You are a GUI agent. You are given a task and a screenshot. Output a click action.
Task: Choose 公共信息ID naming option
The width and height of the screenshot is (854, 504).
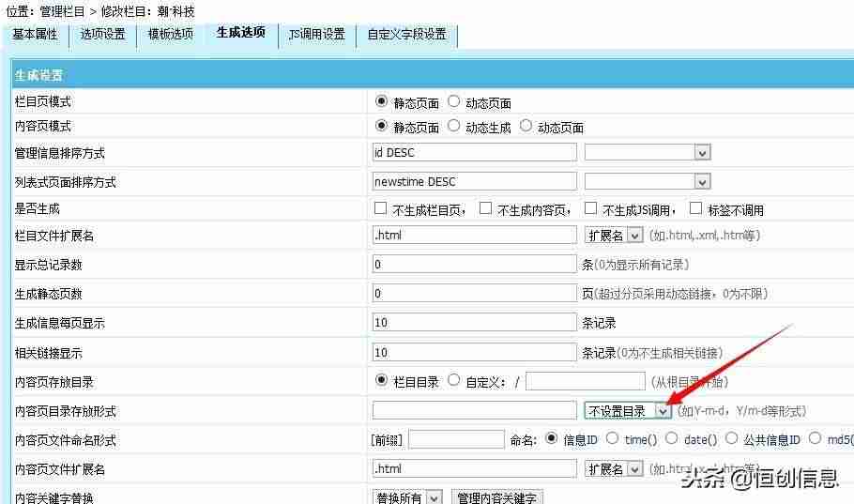pyautogui.click(x=731, y=438)
